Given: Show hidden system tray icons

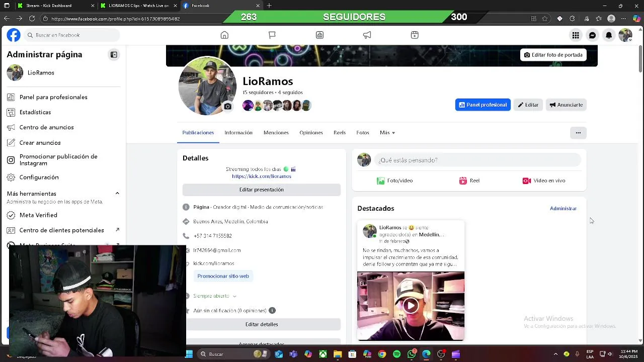Looking at the screenshot, I should coord(555,354).
